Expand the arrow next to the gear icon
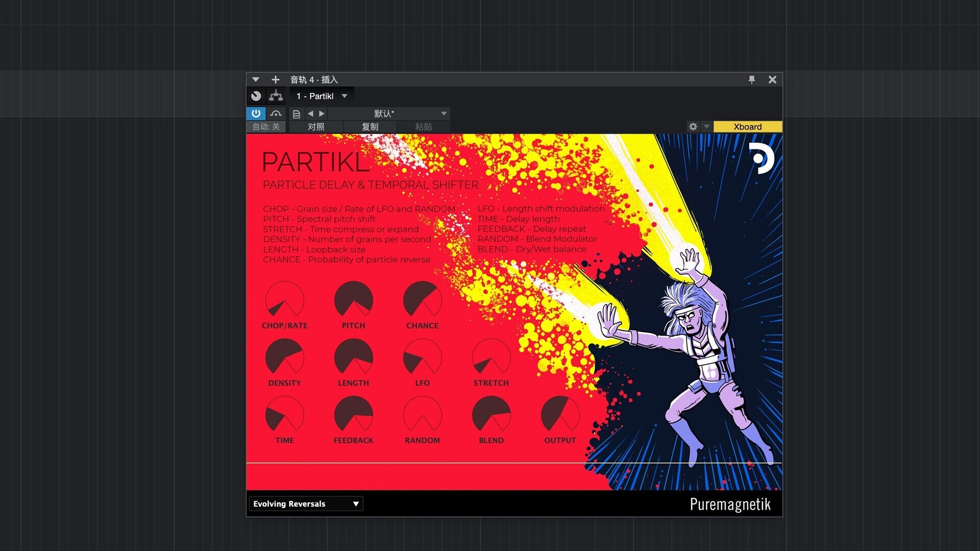 point(706,127)
